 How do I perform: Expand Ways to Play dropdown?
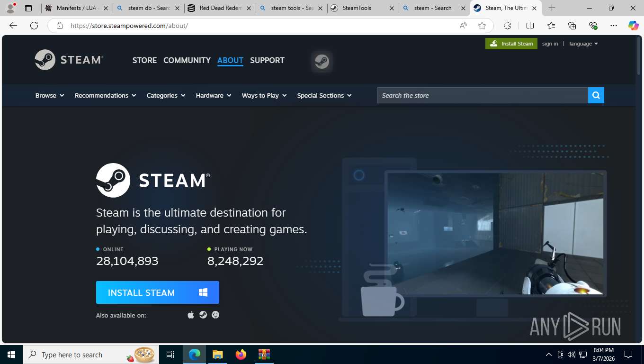tap(264, 95)
